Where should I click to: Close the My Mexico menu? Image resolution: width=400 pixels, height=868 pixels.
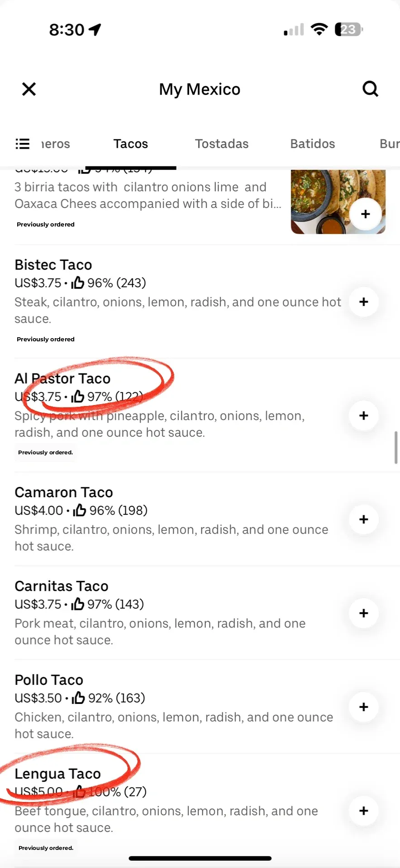[29, 89]
